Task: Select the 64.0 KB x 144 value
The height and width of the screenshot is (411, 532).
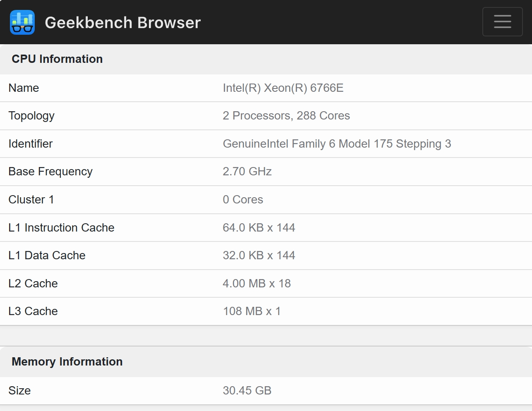Action: point(259,228)
